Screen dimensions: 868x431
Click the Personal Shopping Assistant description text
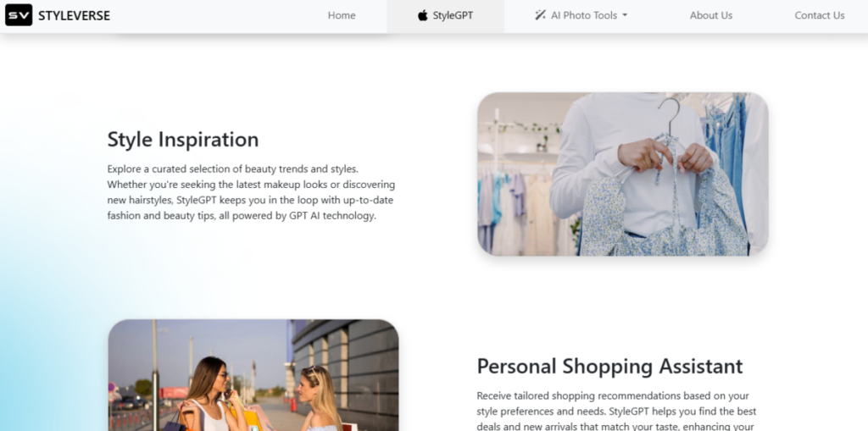[x=617, y=411]
